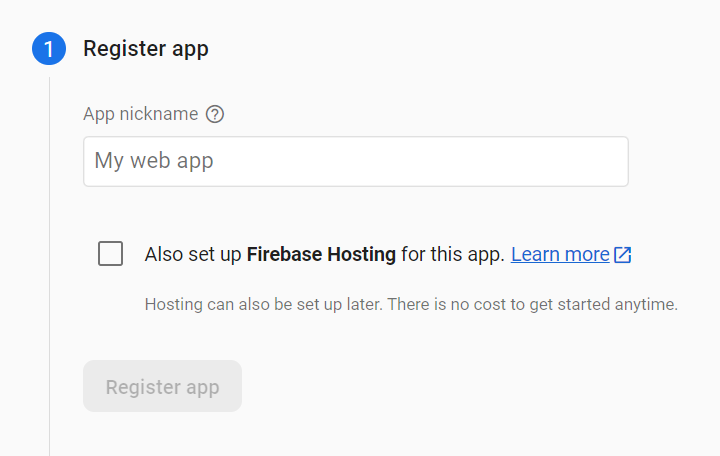Click the bold Firebase Hosting text
This screenshot has height=456, width=720.
(321, 254)
